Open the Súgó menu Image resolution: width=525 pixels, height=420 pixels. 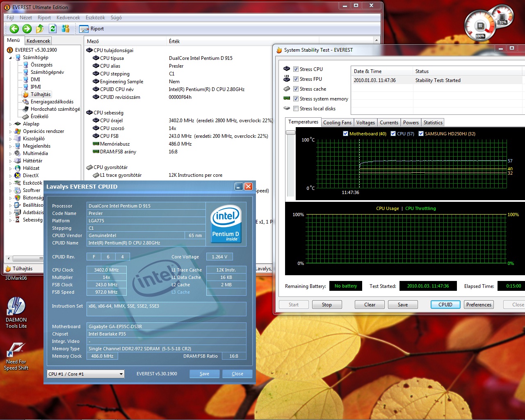[116, 18]
